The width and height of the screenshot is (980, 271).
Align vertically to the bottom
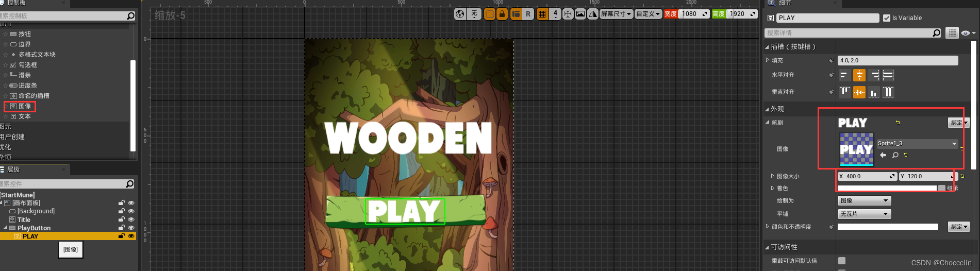pos(874,92)
